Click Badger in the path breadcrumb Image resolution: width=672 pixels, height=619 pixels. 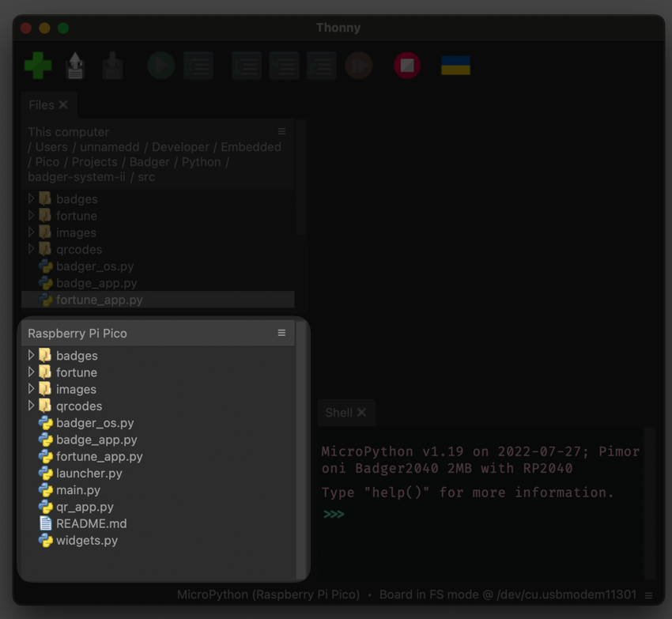pyautogui.click(x=149, y=162)
